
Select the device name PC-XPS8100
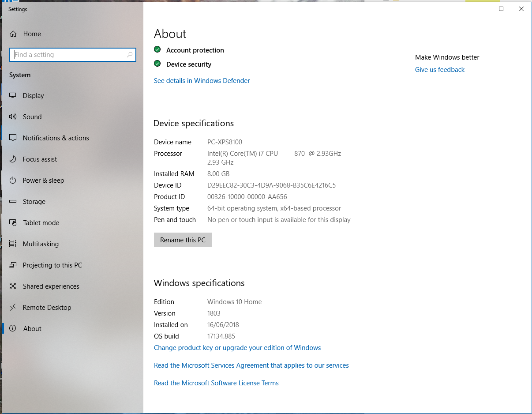point(225,142)
